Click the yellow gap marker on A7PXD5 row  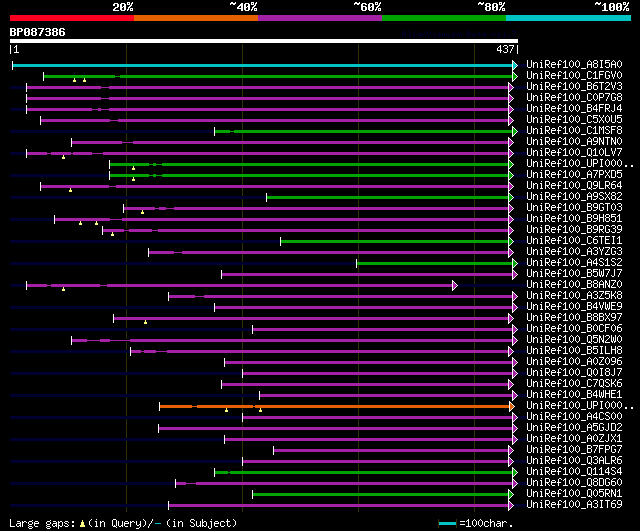133,179
